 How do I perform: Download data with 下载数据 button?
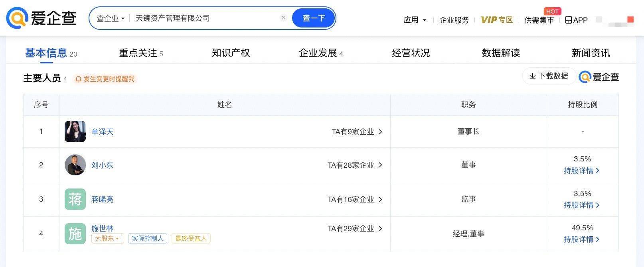[549, 76]
